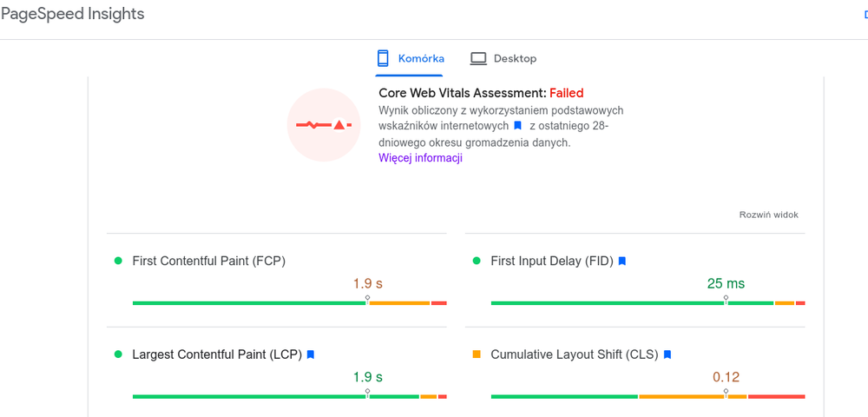Open the Więcej informacji link
This screenshot has height=417, width=868.
pyautogui.click(x=420, y=158)
